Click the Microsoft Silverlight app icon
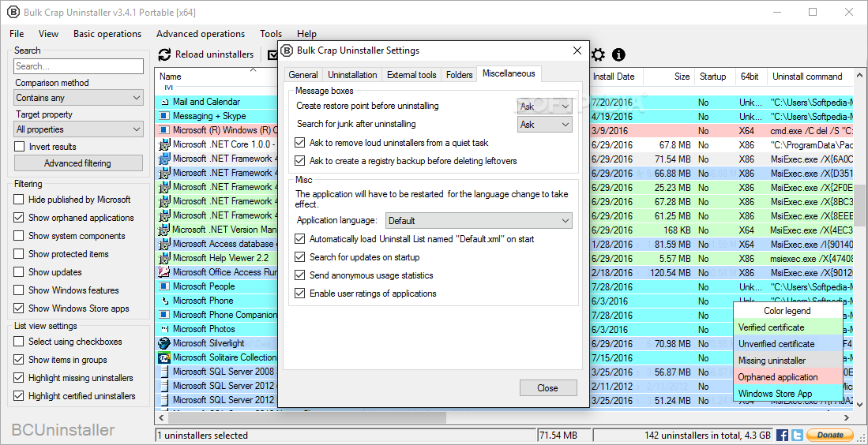Viewport: 868px width, 445px height. [x=163, y=343]
